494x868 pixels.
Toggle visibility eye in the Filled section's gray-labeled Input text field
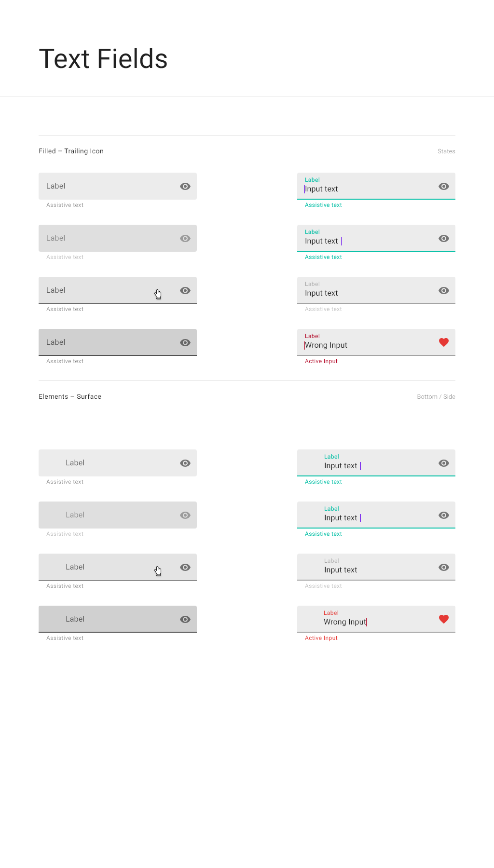[444, 290]
